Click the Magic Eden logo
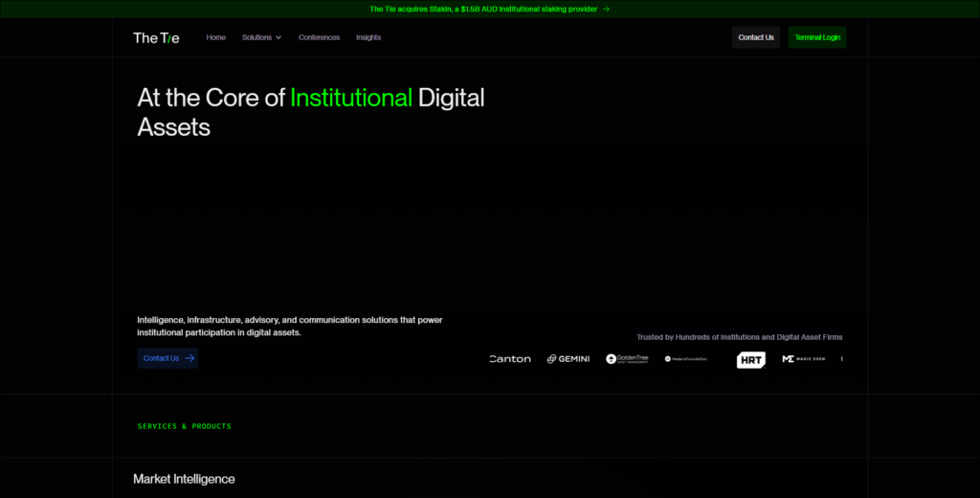Screen dimensions: 980x498 click(x=802, y=359)
